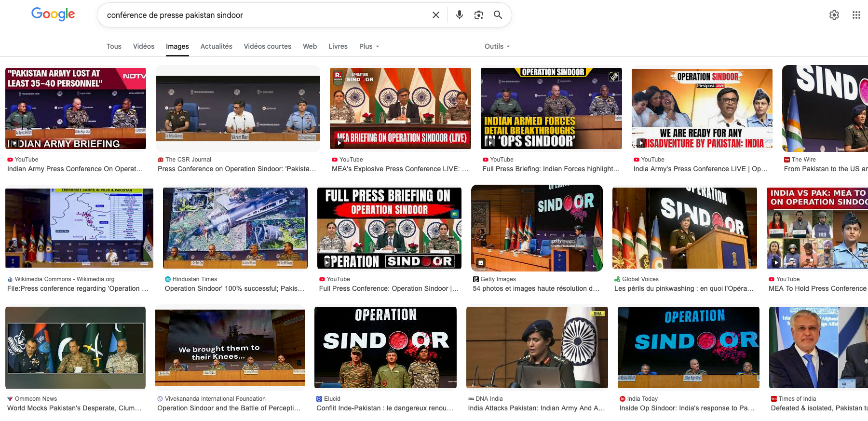Open Google settings gear icon
The width and height of the screenshot is (868, 421).
[834, 15]
